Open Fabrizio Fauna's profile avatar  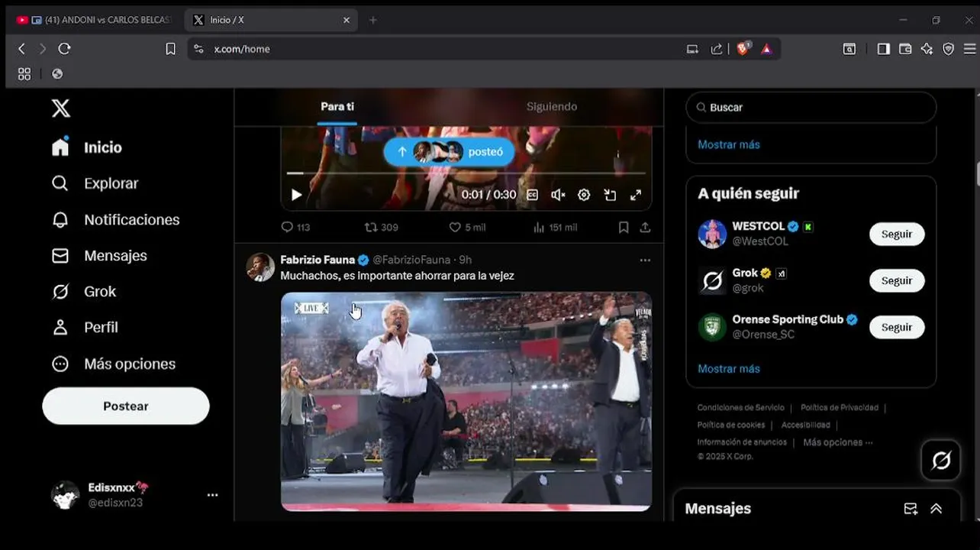[260, 267]
